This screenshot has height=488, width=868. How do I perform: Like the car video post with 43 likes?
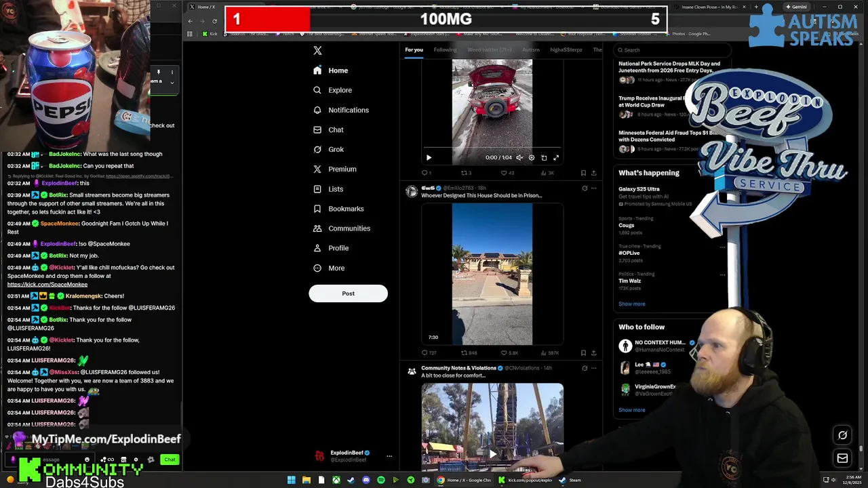[507, 173]
